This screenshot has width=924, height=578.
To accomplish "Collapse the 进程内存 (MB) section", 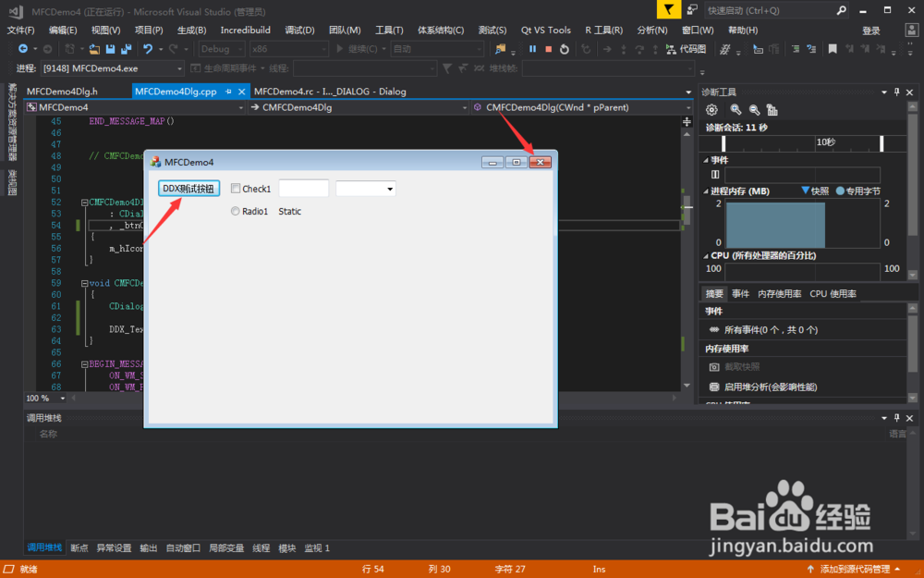I will (706, 191).
